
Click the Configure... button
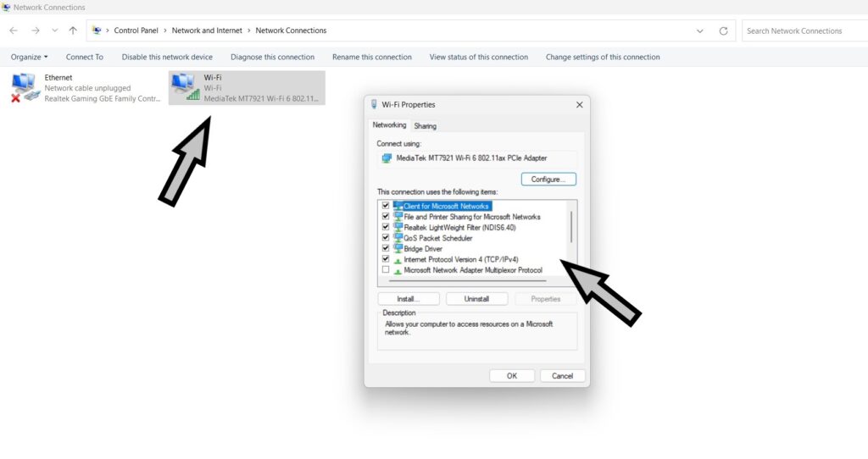pos(548,180)
